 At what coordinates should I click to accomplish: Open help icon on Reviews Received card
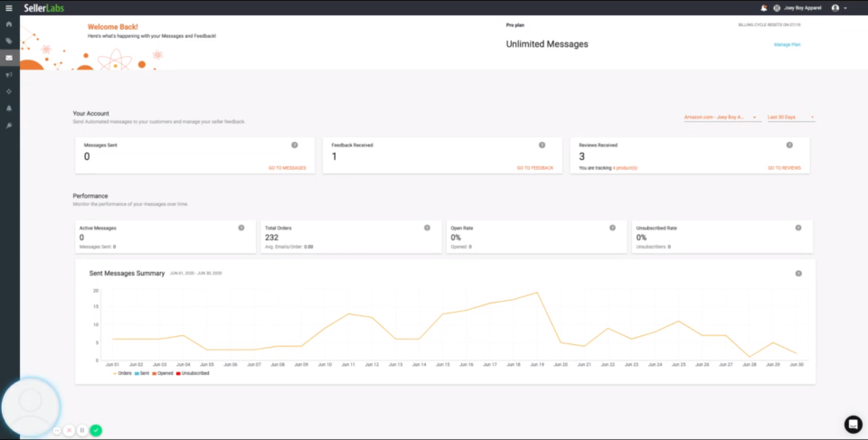[789, 145]
